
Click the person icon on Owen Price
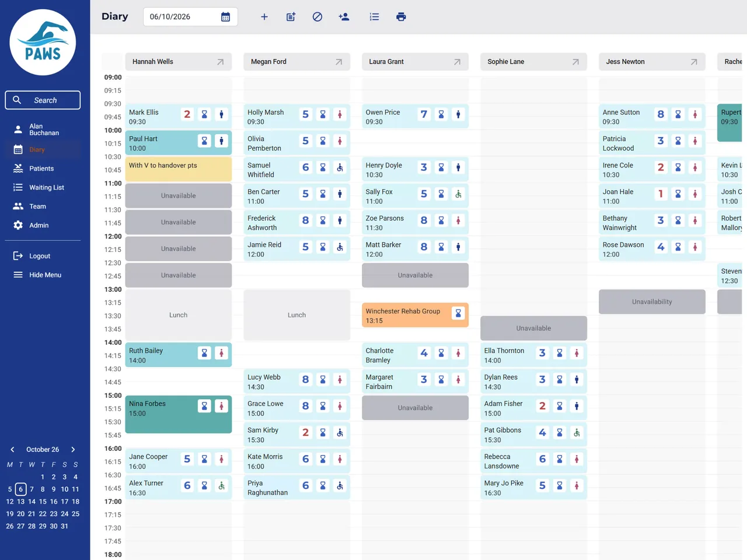click(458, 114)
